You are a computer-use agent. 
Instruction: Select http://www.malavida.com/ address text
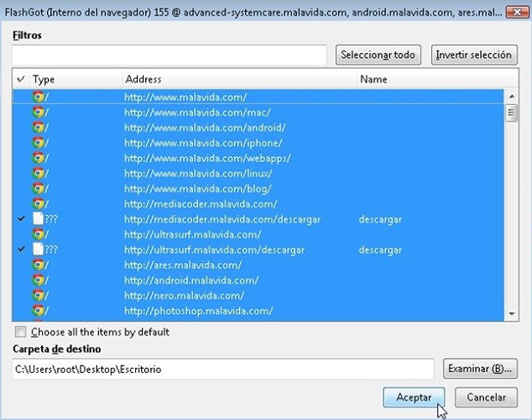[185, 97]
